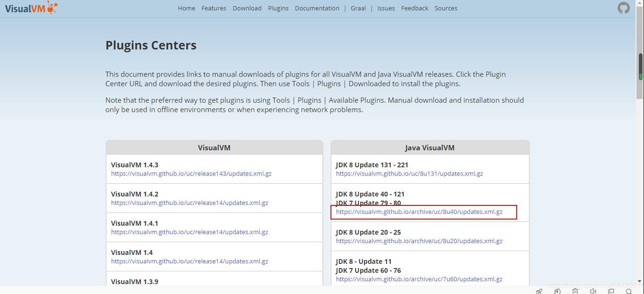Open the archive 8u20 updates.xml.gz link

pos(419,241)
